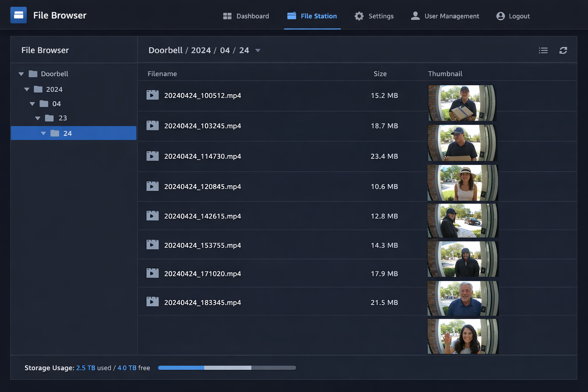
Task: Switch to list view using the list icon
Action: tap(543, 50)
